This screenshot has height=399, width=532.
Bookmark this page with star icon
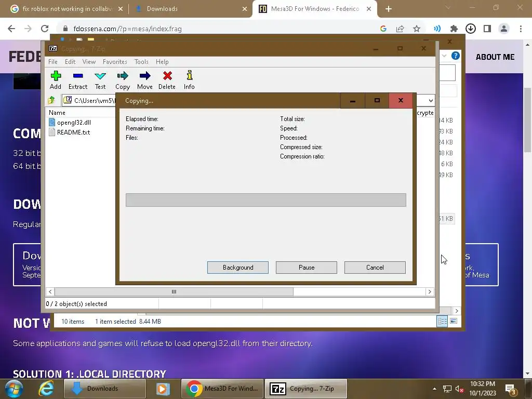[x=417, y=29]
